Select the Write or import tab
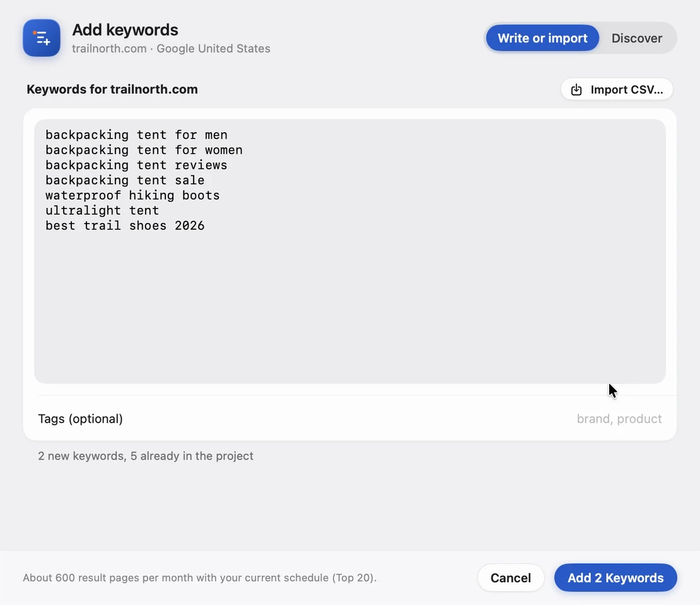 542,38
